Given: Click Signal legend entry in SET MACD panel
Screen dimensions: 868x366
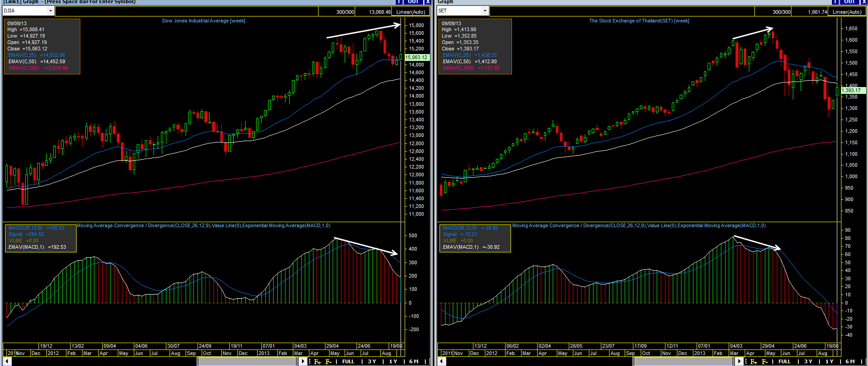Looking at the screenshot, I should point(460,234).
